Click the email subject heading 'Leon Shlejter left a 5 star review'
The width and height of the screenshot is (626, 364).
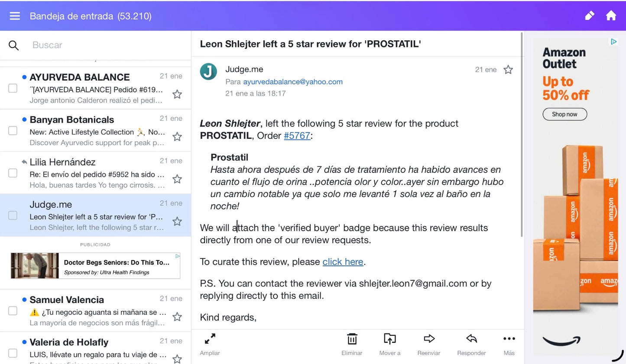pos(310,44)
